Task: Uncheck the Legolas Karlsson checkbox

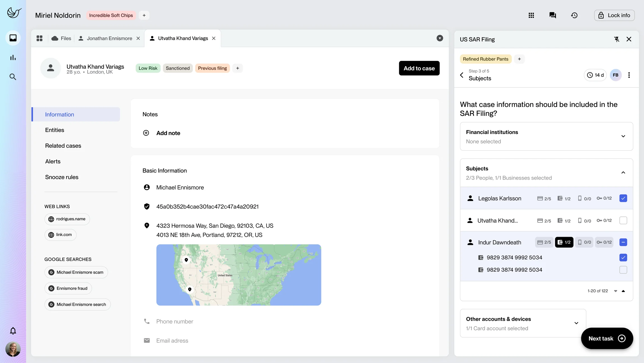Action: (x=623, y=198)
